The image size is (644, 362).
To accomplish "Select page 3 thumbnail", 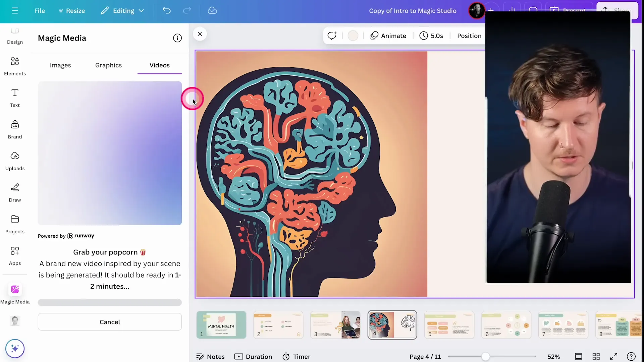I will click(335, 324).
